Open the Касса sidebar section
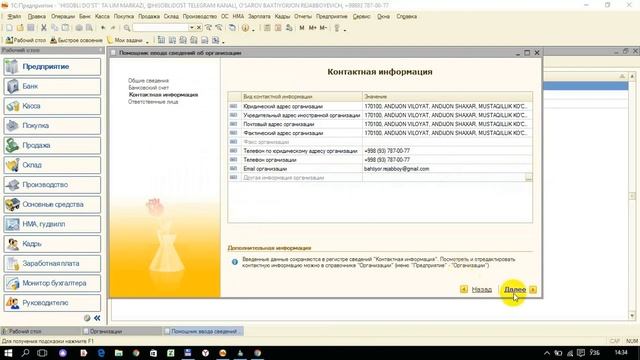Screen dimensions: 640x360 pos(52,106)
